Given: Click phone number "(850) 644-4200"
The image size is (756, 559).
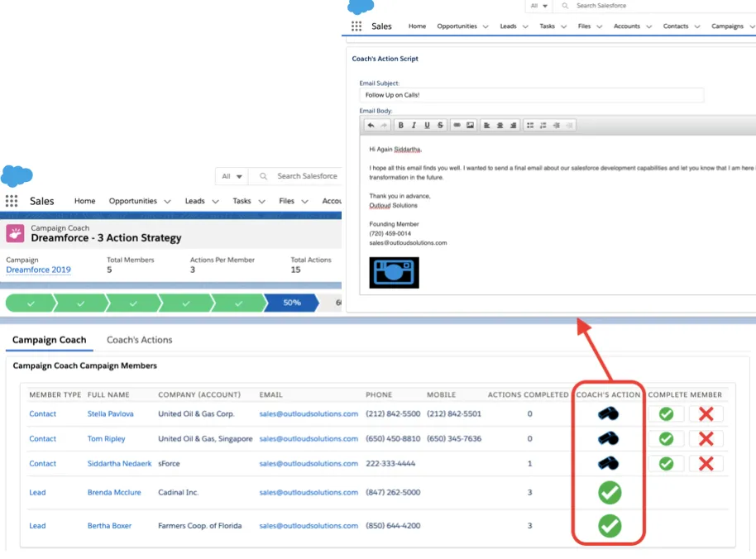Looking at the screenshot, I should pos(393,526).
